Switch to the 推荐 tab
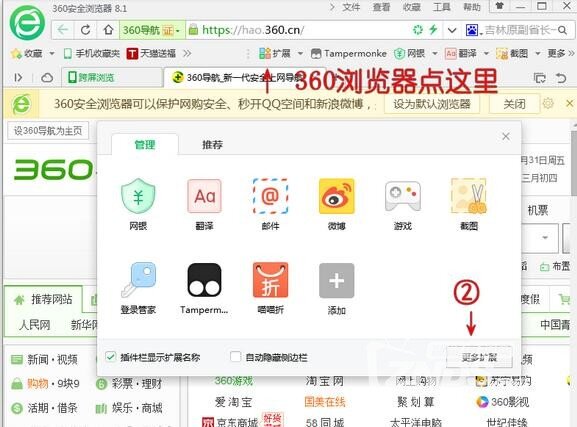 point(212,145)
